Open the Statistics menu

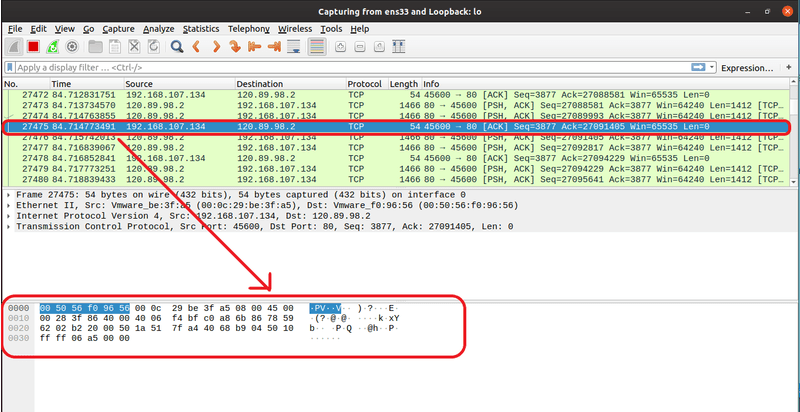[x=201, y=29]
